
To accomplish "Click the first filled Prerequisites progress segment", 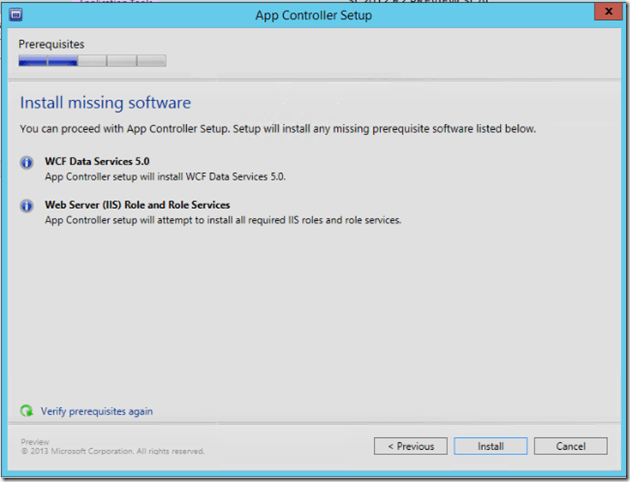I will point(33,61).
